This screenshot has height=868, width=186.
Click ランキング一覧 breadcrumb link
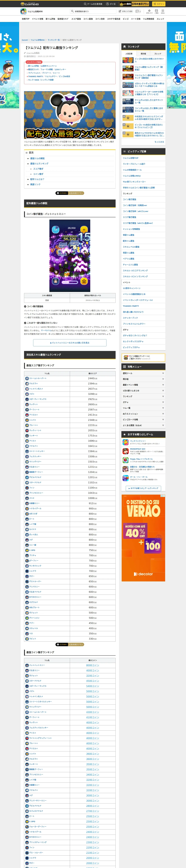click(x=54, y=40)
